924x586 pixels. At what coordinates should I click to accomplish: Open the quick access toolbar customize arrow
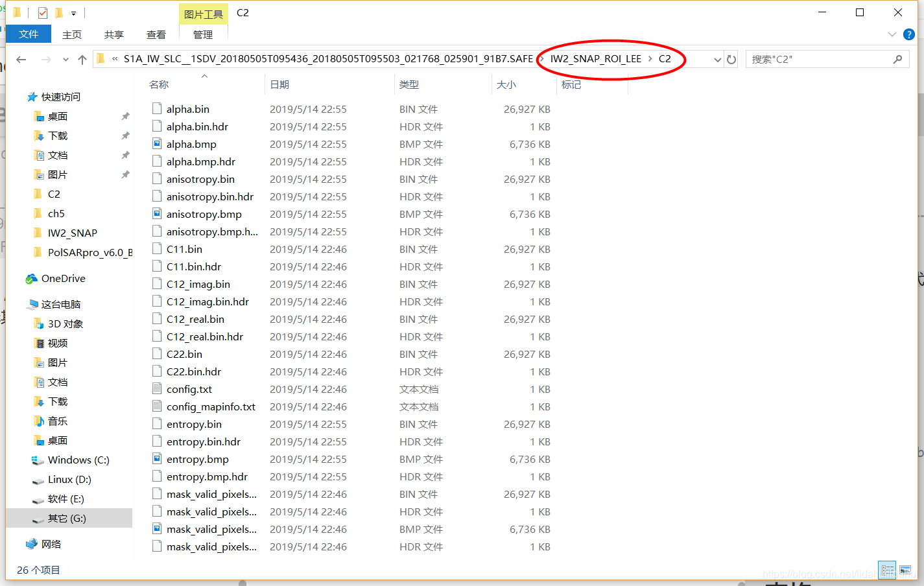tap(73, 13)
